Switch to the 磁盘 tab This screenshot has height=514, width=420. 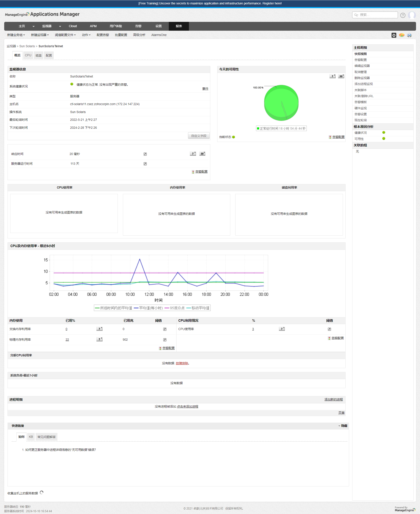coord(38,55)
